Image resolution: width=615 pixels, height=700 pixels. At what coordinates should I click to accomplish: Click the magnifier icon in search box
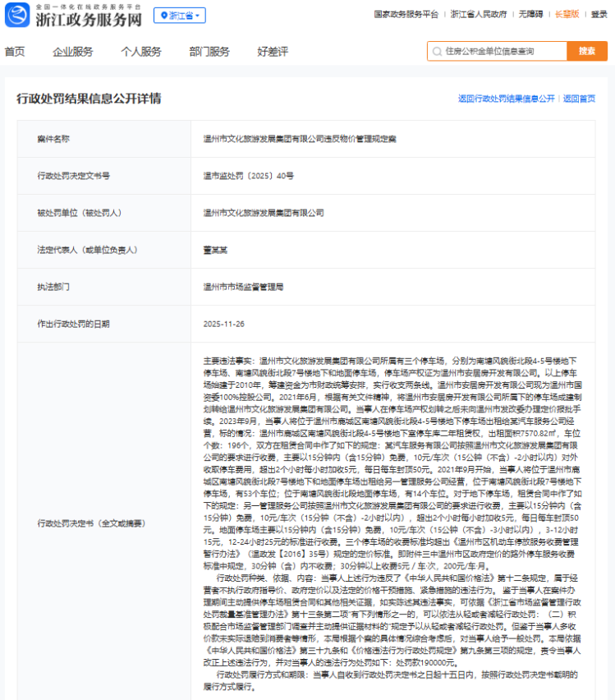pyautogui.click(x=437, y=51)
